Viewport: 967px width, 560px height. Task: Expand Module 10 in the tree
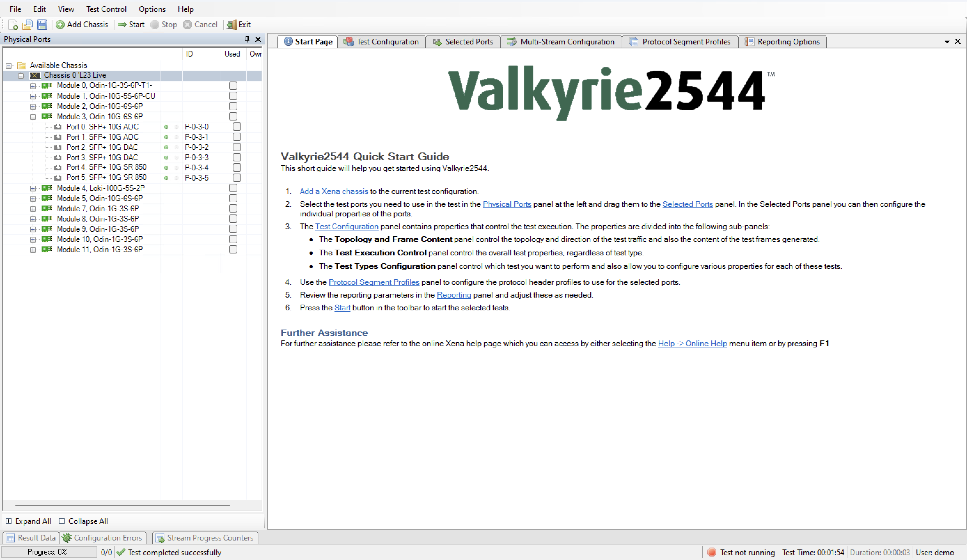33,239
